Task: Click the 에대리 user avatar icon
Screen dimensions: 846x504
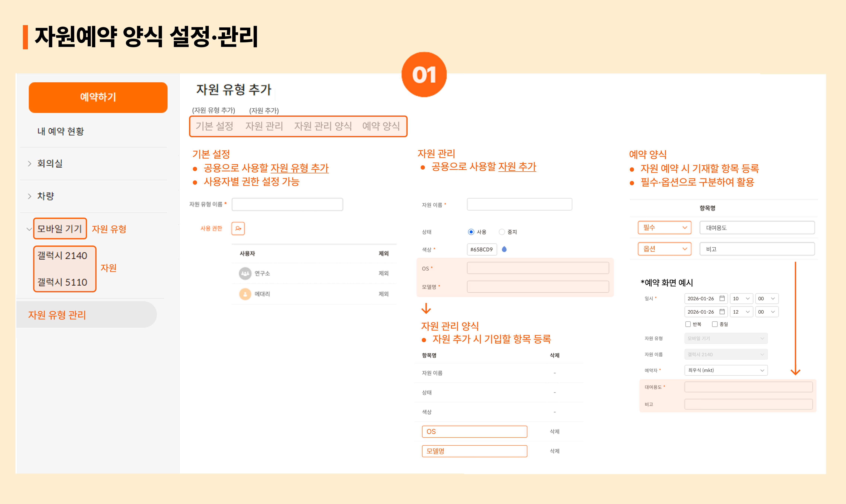Action: point(245,294)
